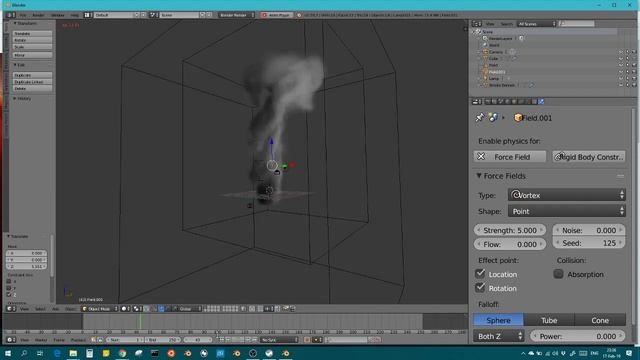Open the Object Mode dropdown

(x=100, y=309)
